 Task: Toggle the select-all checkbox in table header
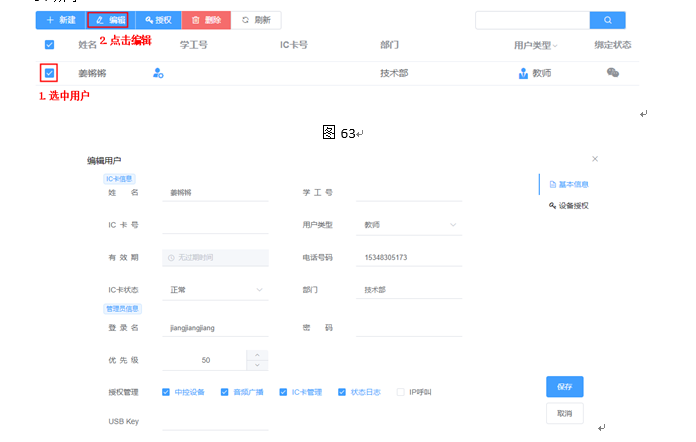click(49, 44)
